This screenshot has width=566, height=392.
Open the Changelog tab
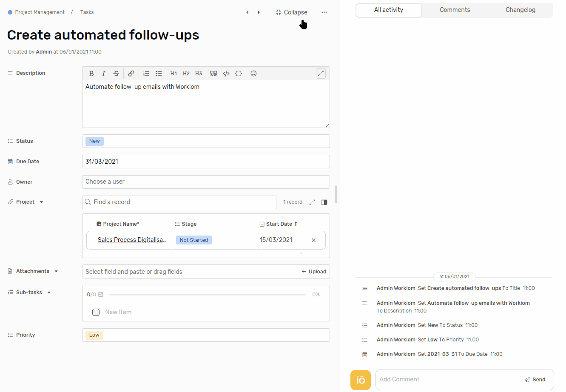click(520, 10)
